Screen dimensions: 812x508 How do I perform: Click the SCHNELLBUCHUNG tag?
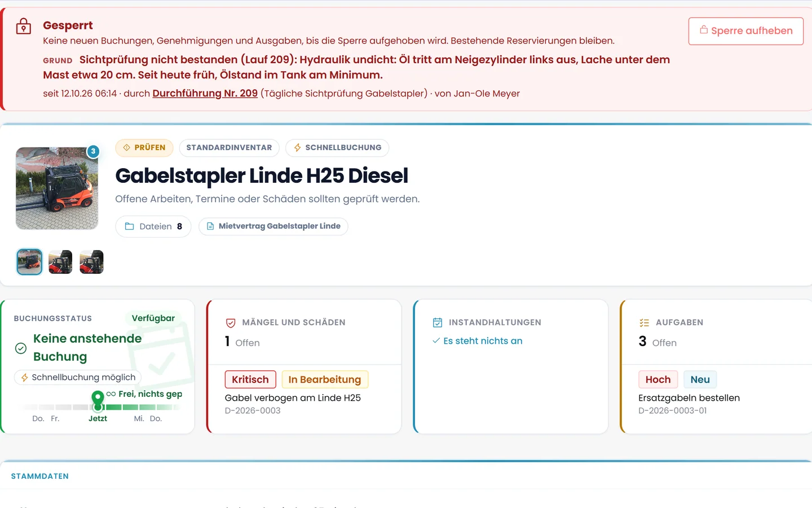337,147
